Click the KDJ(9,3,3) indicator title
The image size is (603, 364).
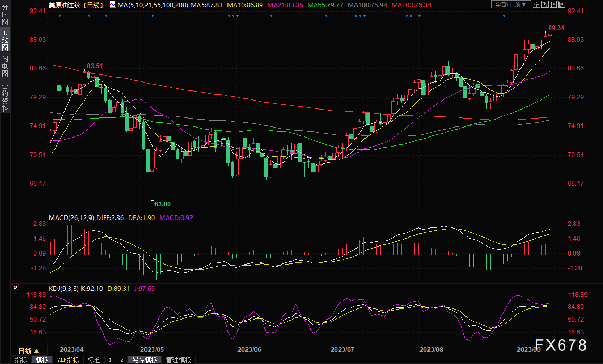63,288
